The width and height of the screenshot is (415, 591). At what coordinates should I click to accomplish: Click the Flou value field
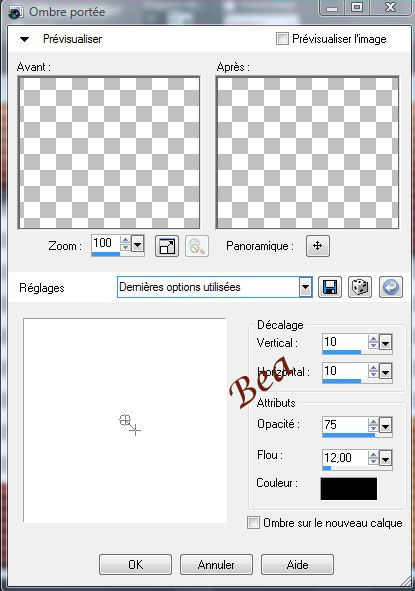345,458
